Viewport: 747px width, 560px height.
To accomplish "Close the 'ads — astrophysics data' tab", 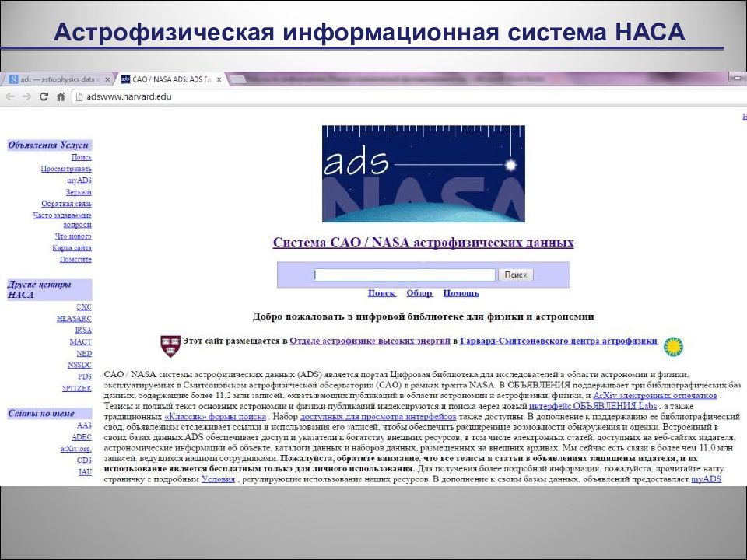I will [107, 79].
